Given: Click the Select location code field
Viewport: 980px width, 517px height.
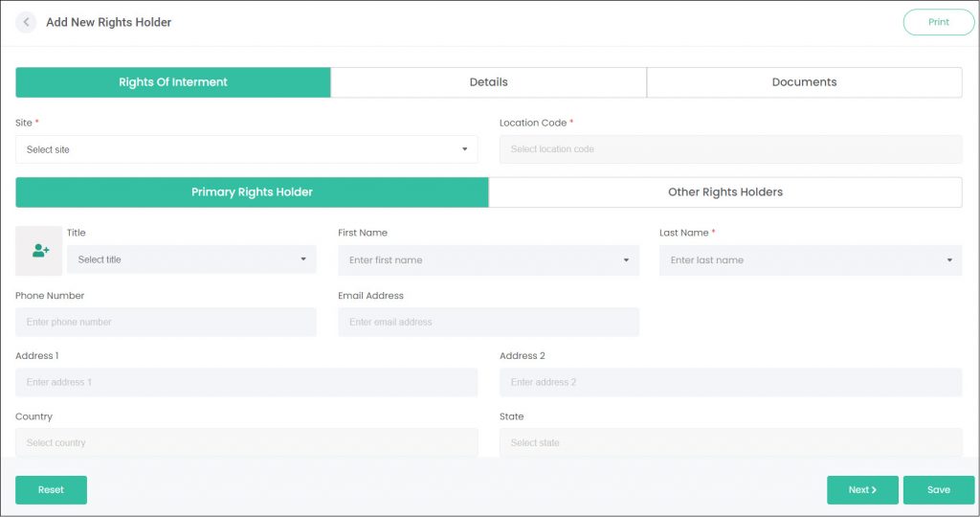Looking at the screenshot, I should 730,149.
